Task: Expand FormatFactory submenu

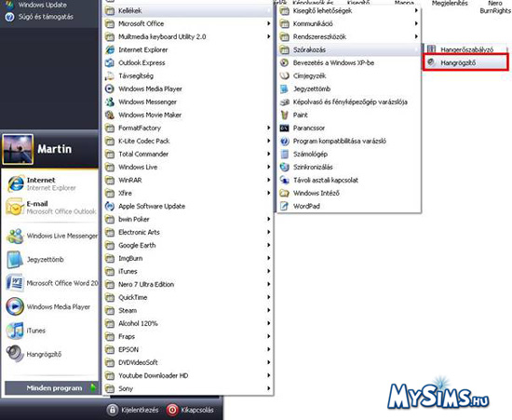Action: [187, 128]
